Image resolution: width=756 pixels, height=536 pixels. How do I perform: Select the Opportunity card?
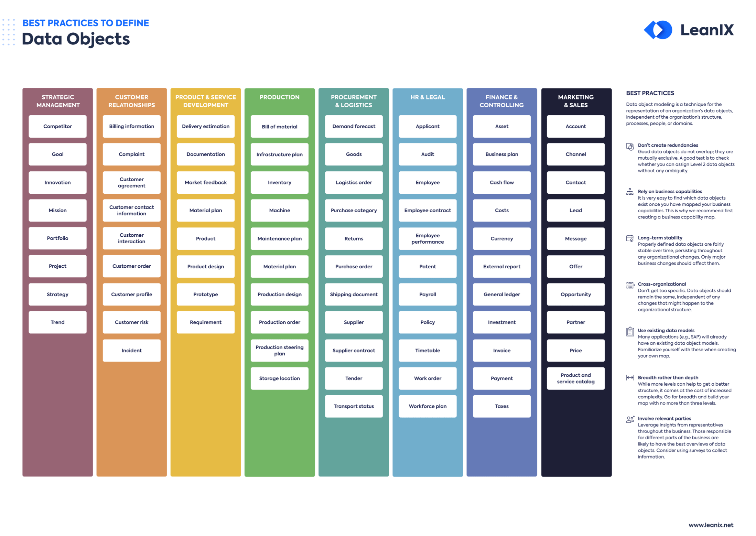pyautogui.click(x=575, y=294)
